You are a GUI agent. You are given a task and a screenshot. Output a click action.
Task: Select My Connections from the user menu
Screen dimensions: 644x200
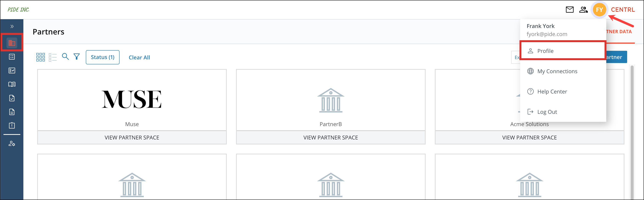point(563,71)
